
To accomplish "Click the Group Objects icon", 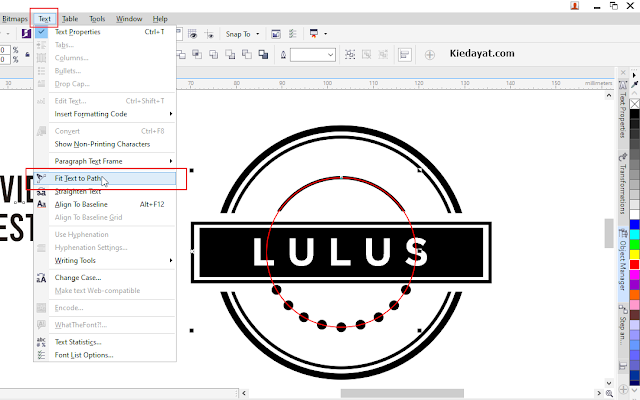I will coord(350,54).
